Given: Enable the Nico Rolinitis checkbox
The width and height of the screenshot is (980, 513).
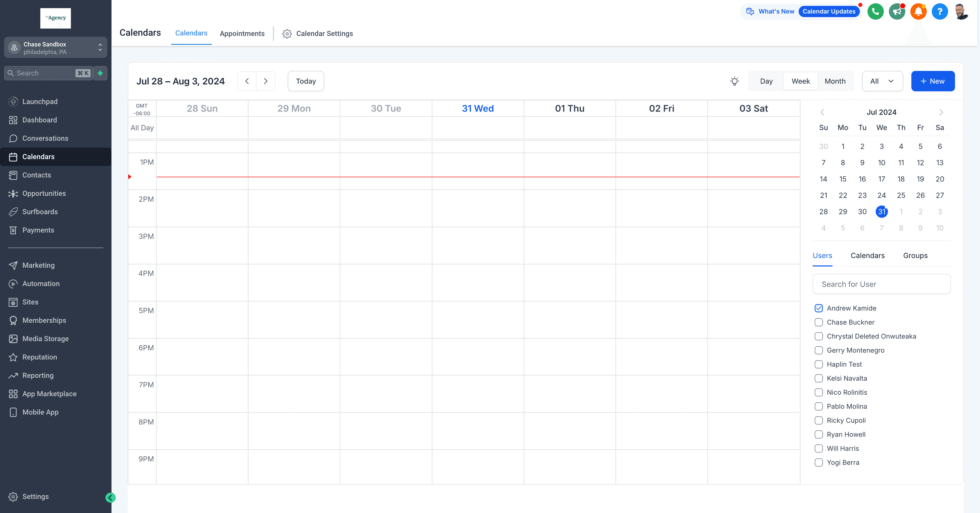Looking at the screenshot, I should 819,392.
